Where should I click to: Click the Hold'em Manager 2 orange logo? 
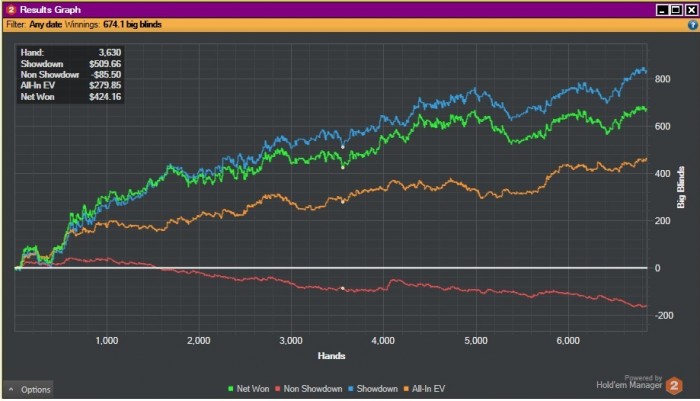674,386
